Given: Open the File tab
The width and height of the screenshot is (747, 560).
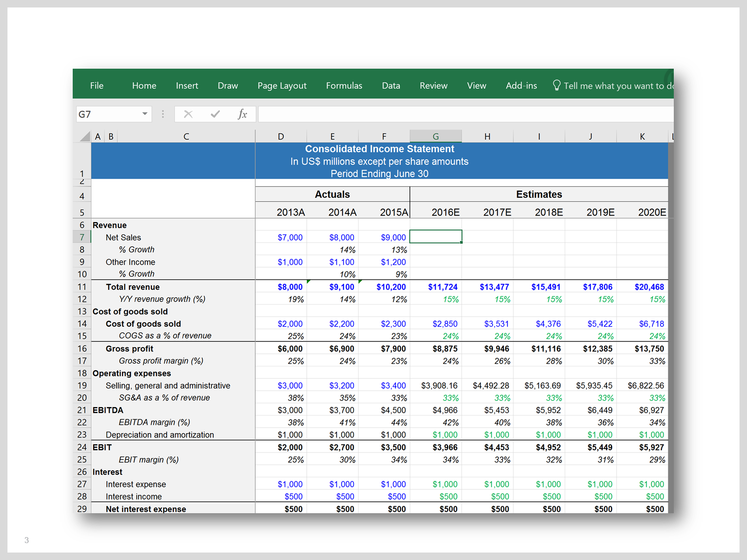Looking at the screenshot, I should click(x=97, y=86).
